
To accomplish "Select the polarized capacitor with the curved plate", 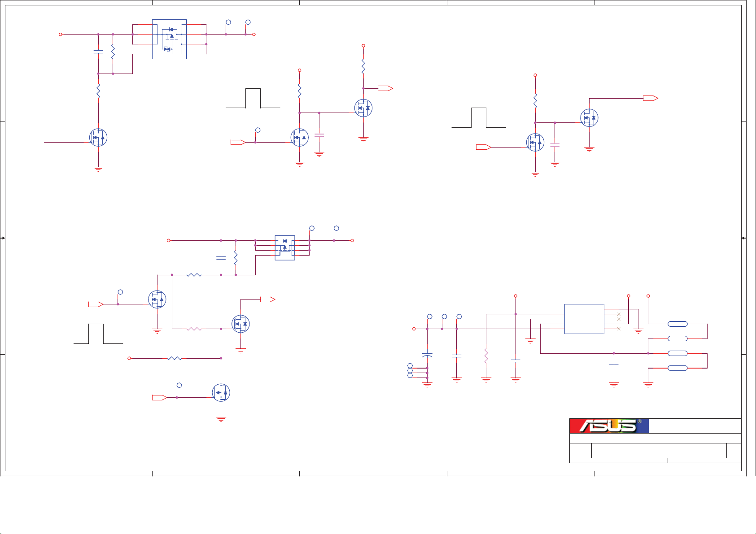I will [427, 355].
